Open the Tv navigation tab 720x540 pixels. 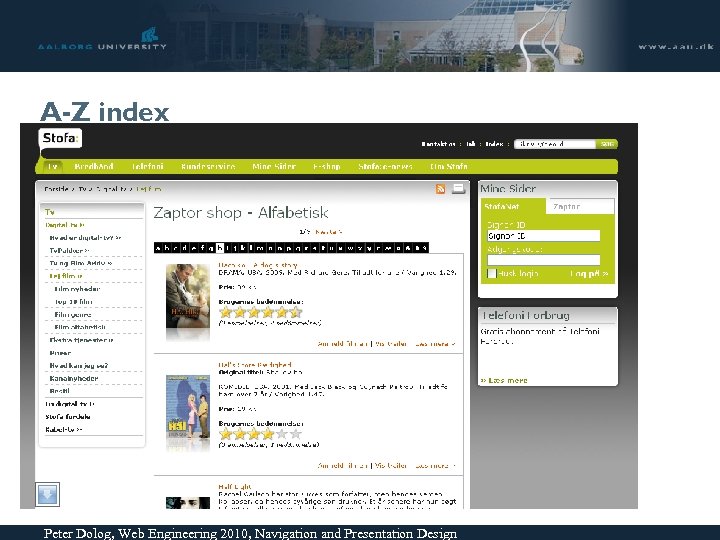click(53, 166)
